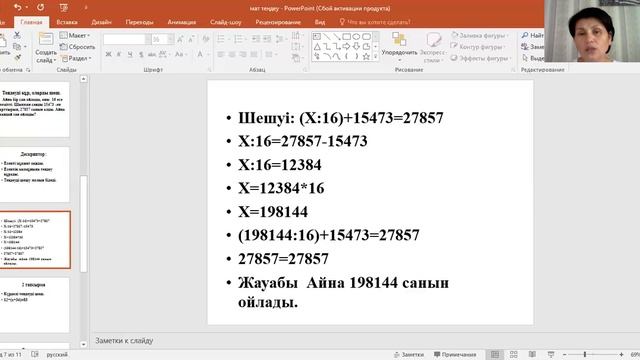The width and height of the screenshot is (640, 360).
Task: Click the zoom slider handle
Action: 584,354
